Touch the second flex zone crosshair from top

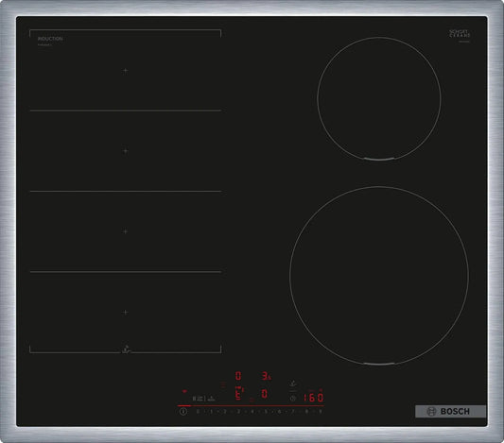(126, 151)
